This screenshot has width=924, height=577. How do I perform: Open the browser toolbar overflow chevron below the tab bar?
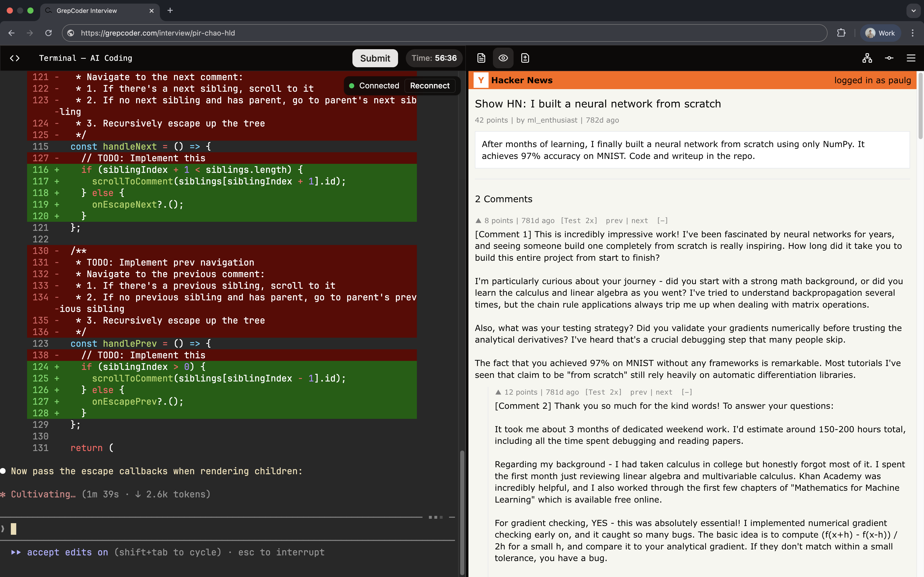point(913,11)
